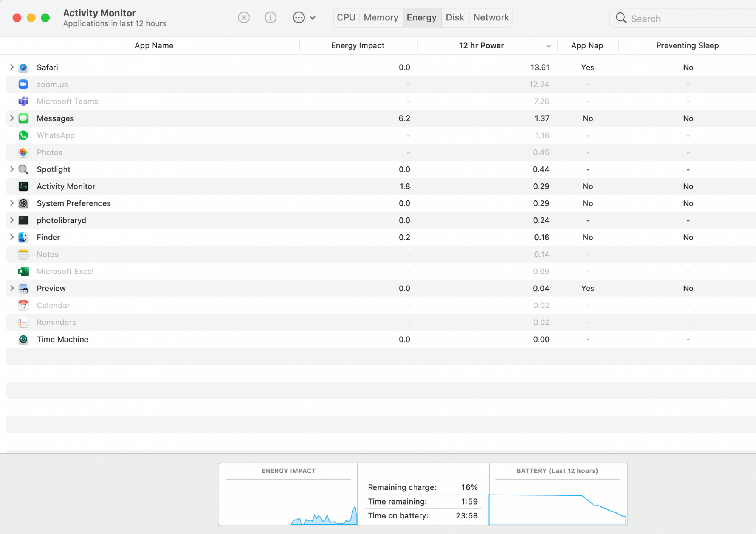Expand the Finder process row

pos(12,237)
